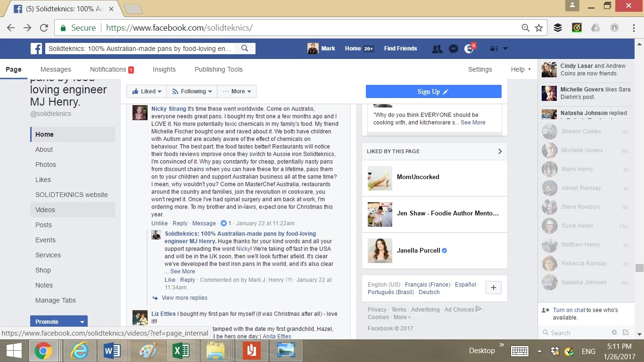Click the Norton checkmark extension icon
The height and width of the screenshot is (362, 644).
click(x=577, y=28)
